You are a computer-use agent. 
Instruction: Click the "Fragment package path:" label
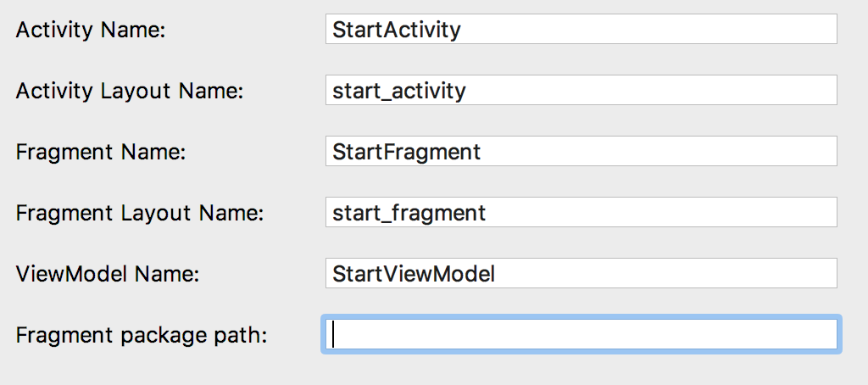point(142,335)
